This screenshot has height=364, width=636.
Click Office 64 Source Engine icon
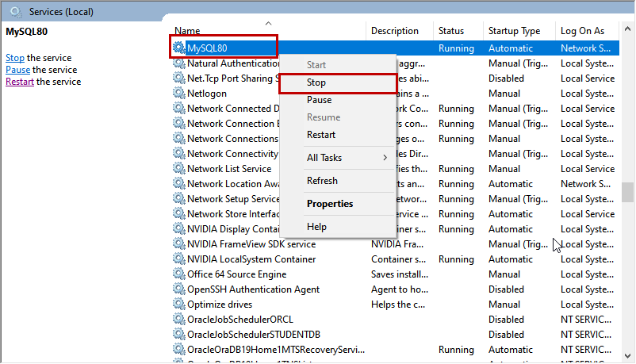click(179, 274)
